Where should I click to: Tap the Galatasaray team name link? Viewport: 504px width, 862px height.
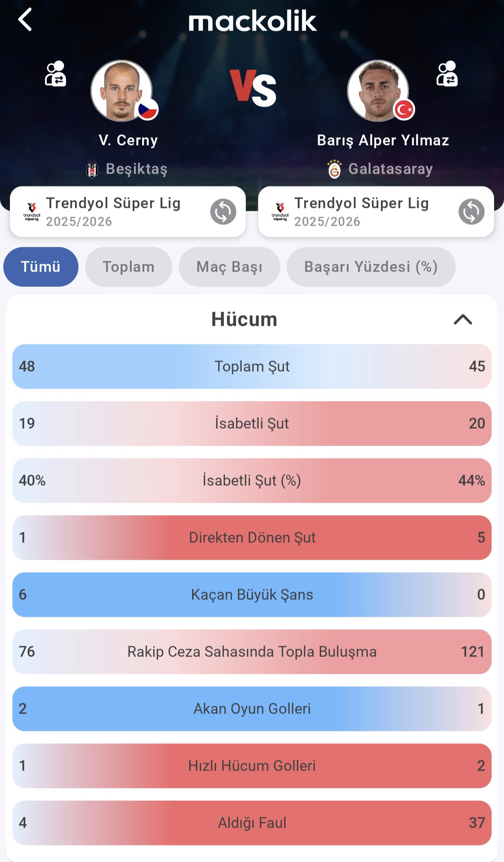[390, 169]
